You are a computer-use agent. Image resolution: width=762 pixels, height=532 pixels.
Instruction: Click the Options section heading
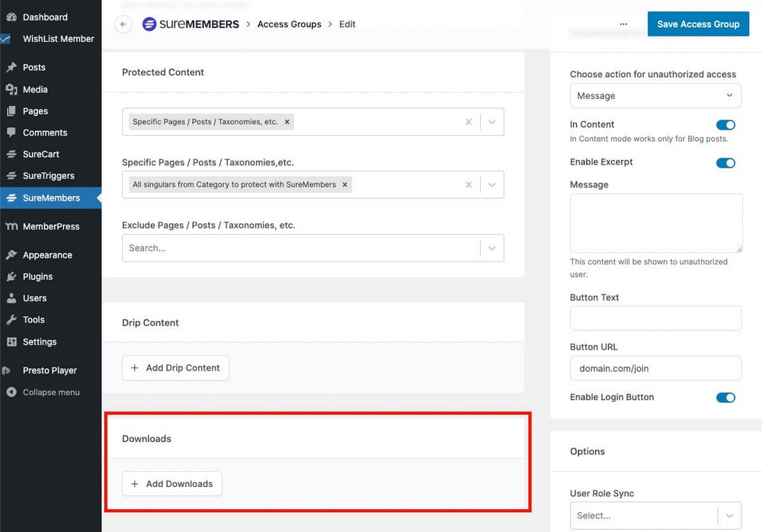tap(587, 451)
